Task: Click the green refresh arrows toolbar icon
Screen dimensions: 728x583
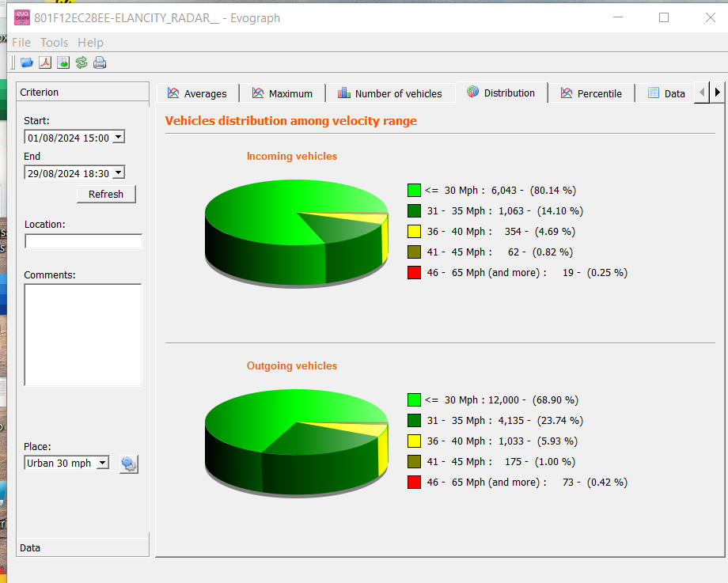Action: pyautogui.click(x=82, y=62)
